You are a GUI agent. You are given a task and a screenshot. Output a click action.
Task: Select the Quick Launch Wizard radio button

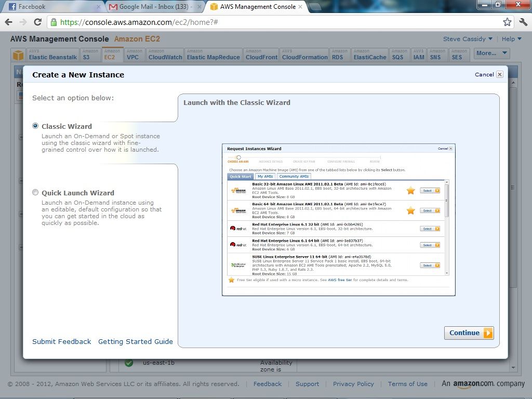tap(35, 192)
